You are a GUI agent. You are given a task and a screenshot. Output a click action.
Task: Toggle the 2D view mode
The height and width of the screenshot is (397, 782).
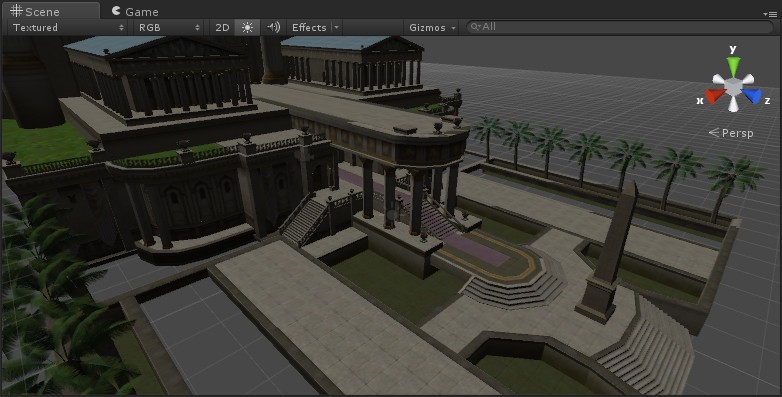pyautogui.click(x=222, y=27)
